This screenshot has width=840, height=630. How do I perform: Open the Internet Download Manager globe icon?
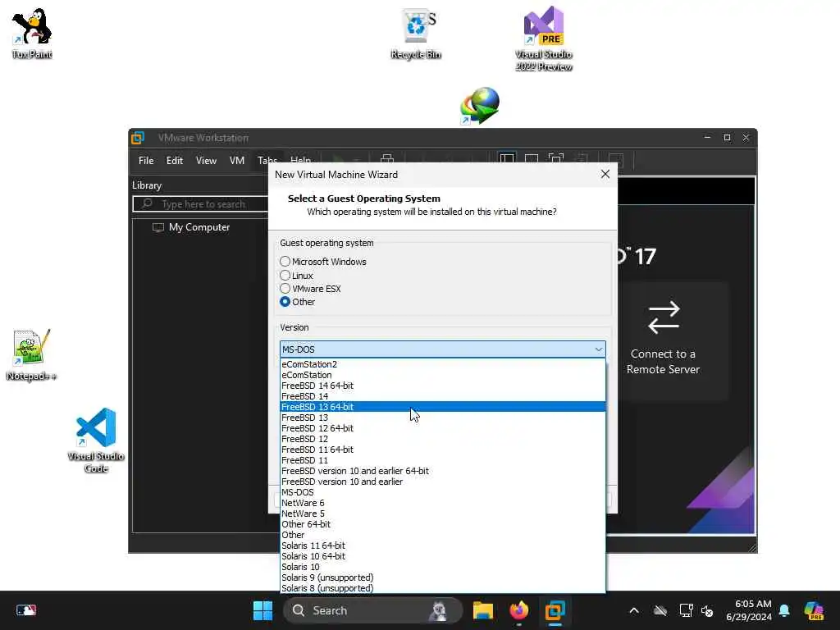[479, 106]
